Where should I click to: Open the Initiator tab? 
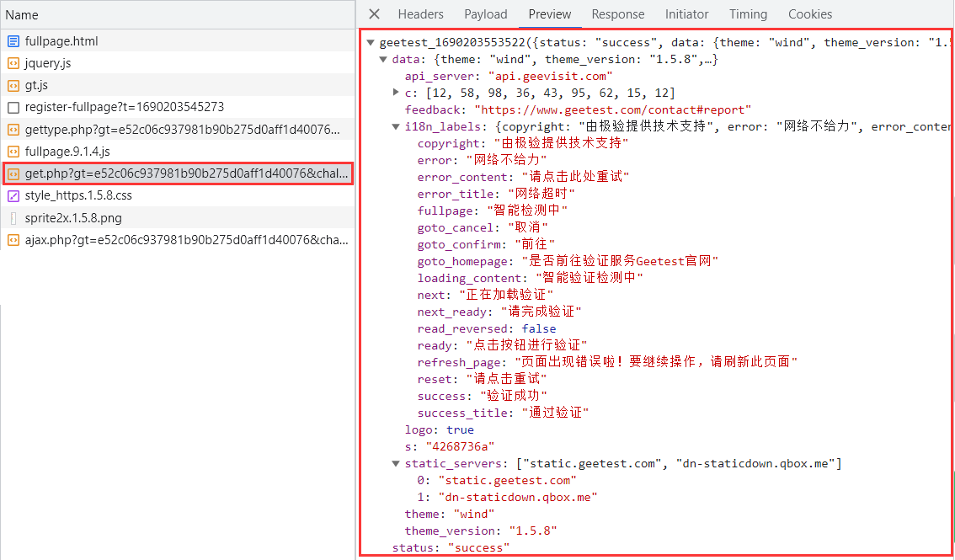686,14
